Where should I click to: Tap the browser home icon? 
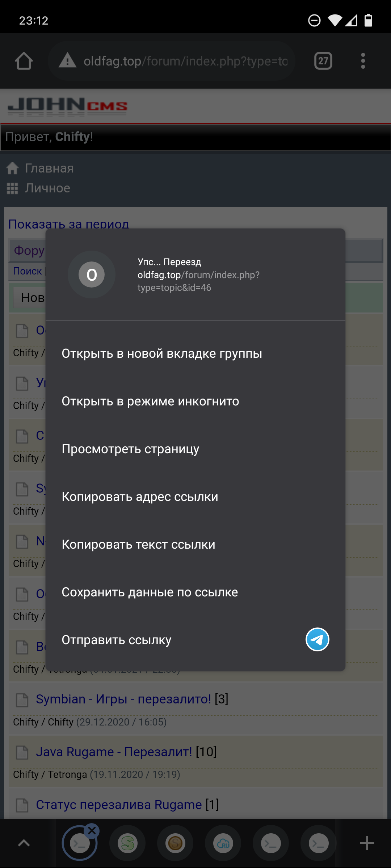click(24, 61)
